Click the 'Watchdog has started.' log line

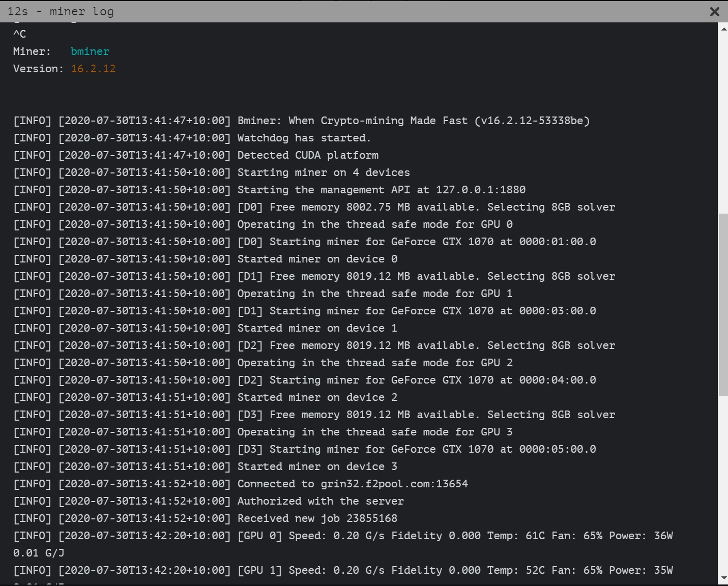pyautogui.click(x=192, y=138)
